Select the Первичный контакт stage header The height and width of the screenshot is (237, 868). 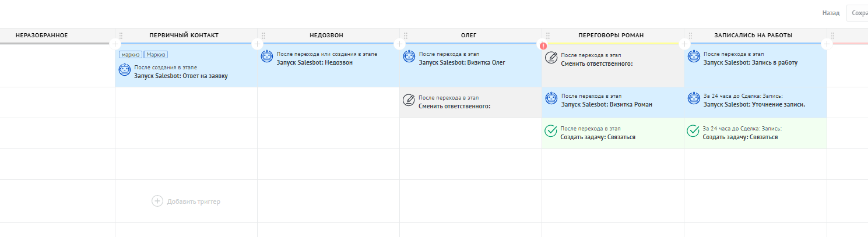click(x=184, y=36)
